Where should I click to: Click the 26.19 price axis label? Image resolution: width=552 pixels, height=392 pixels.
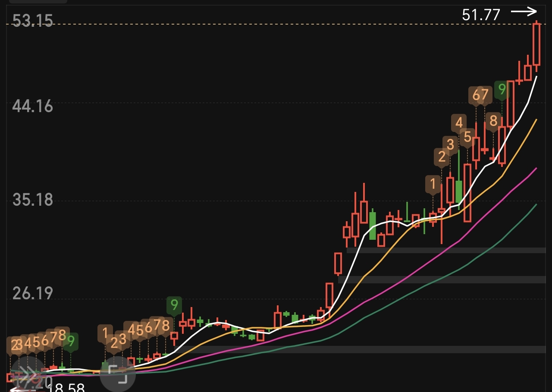pos(33,293)
